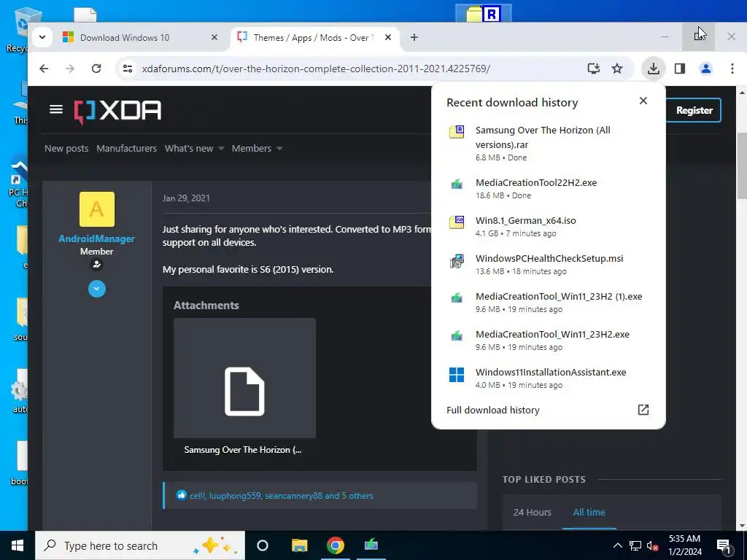This screenshot has height=560, width=747.
Task: Open Manufacturers in XDA navigation
Action: point(126,149)
